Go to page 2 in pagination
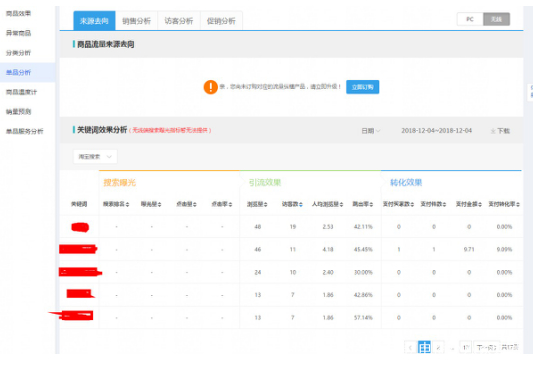Image resolution: width=533 pixels, height=366 pixels. [x=438, y=347]
